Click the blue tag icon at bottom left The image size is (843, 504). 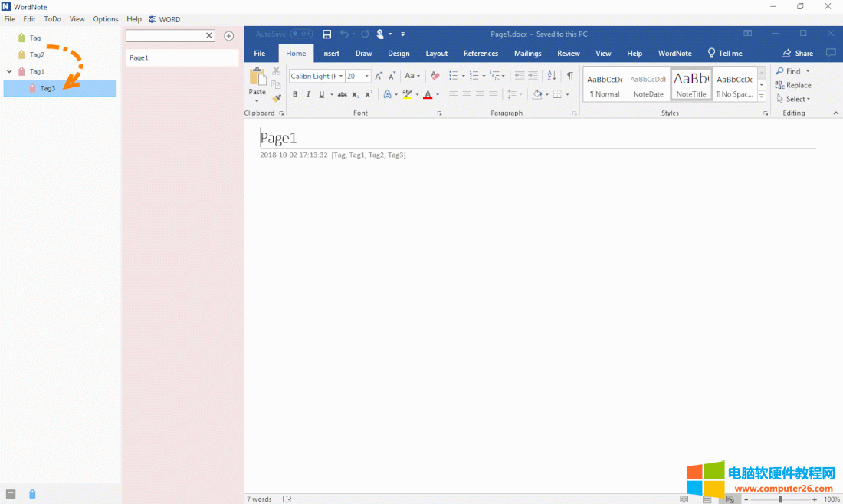point(32,494)
